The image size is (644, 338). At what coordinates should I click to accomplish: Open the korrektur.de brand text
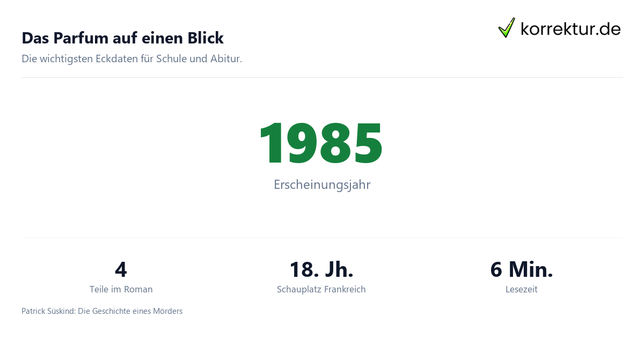571,28
